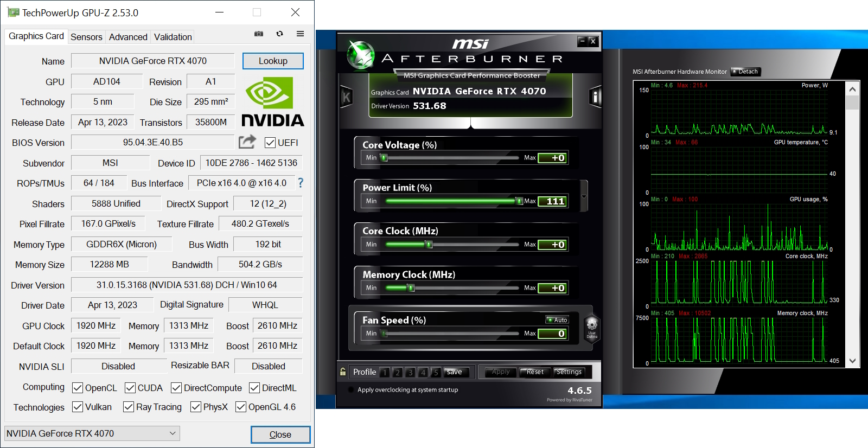868x448 pixels.
Task: Toggle the OpenCL checkbox
Action: [x=78, y=388]
